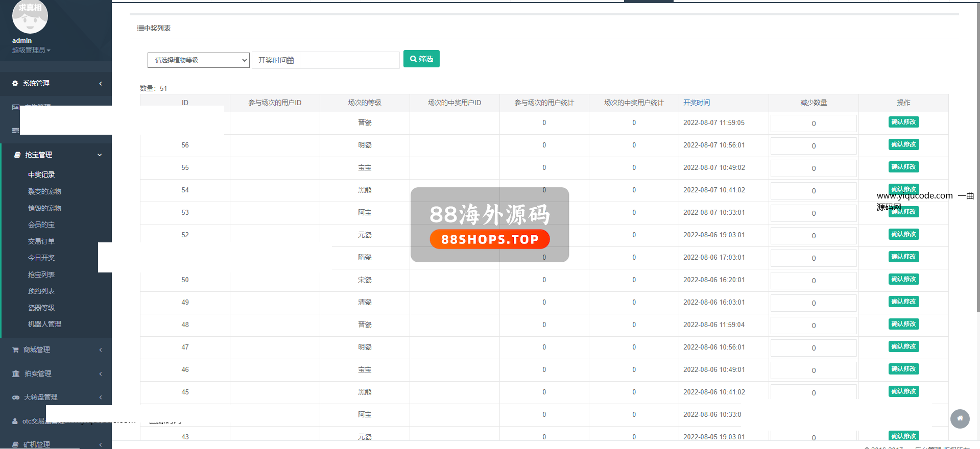Select 瓷器等级 sidebar menu item
980x449 pixels.
click(x=41, y=308)
